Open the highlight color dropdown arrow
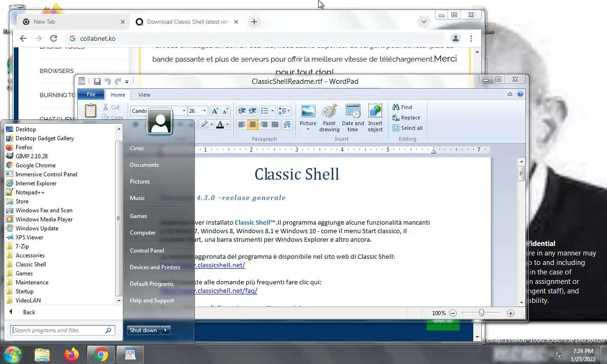The width and height of the screenshot is (607, 364). (x=212, y=125)
